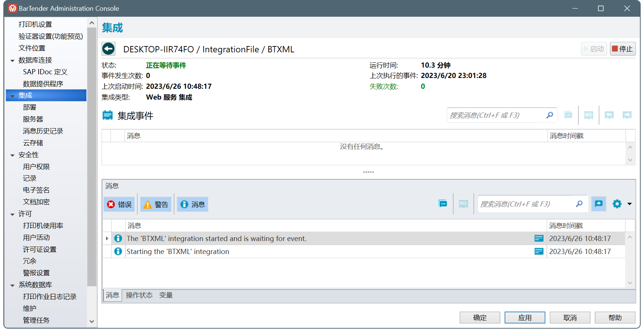Click the 取消 cancel button

570,318
